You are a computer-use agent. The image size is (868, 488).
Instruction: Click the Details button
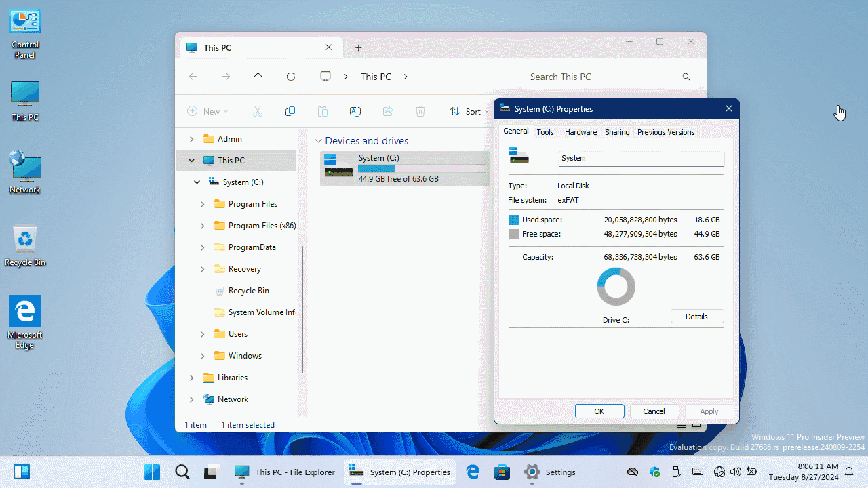coord(696,317)
